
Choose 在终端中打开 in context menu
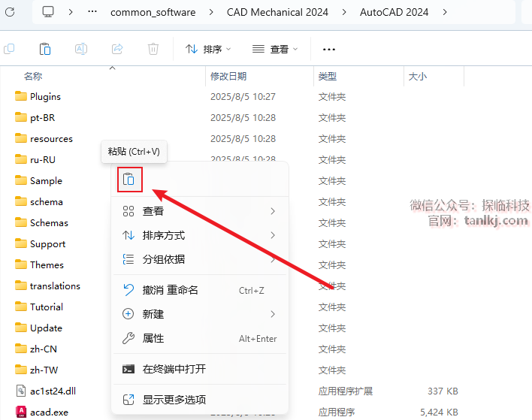[x=200, y=369]
